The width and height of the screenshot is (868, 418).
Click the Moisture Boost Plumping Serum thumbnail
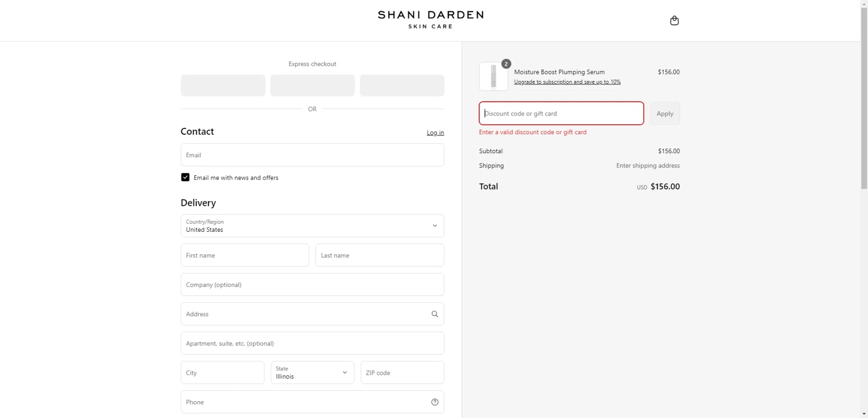pyautogui.click(x=494, y=76)
